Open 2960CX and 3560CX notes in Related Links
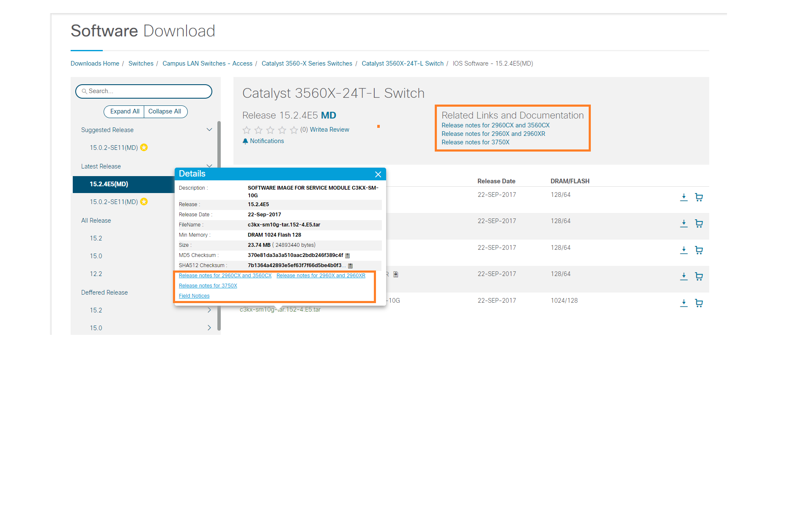This screenshot has width=812, height=508. (496, 125)
